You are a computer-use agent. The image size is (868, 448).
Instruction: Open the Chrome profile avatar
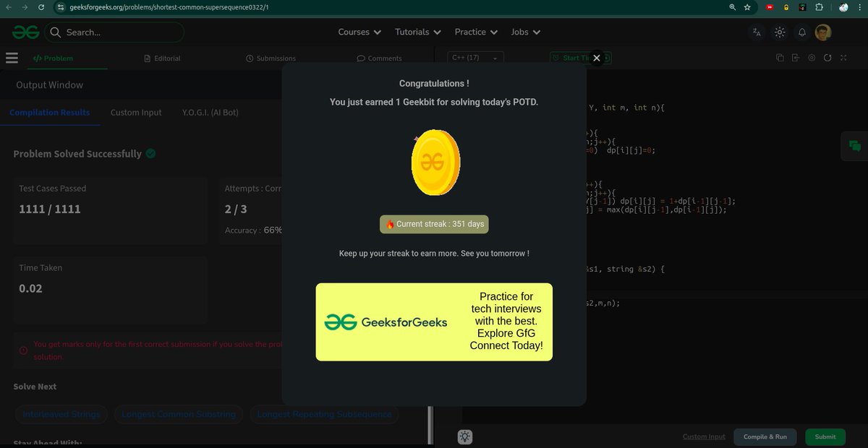click(843, 7)
